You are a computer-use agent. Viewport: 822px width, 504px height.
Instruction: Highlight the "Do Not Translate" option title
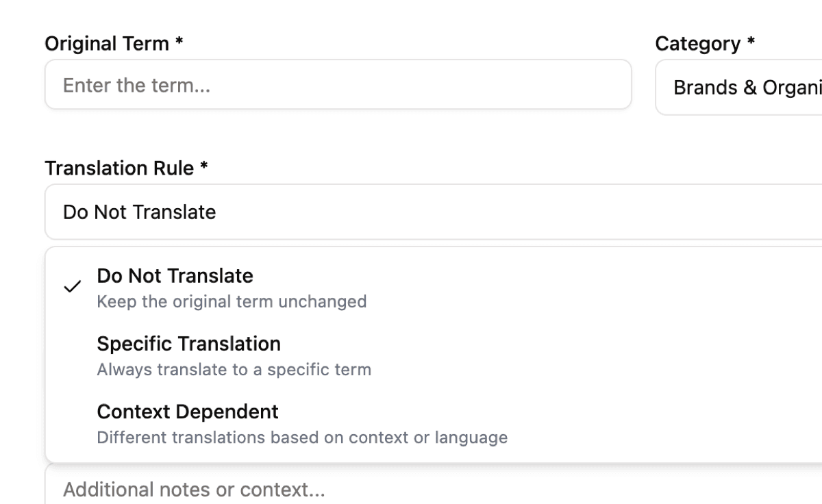(x=175, y=276)
